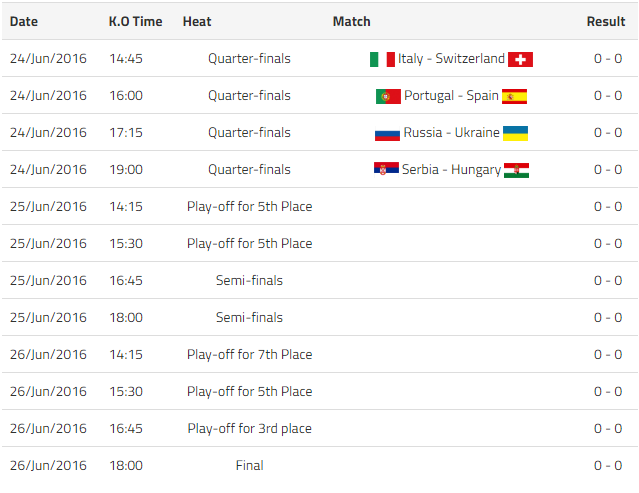Click the Result column header
This screenshot has width=639, height=493.
605,21
